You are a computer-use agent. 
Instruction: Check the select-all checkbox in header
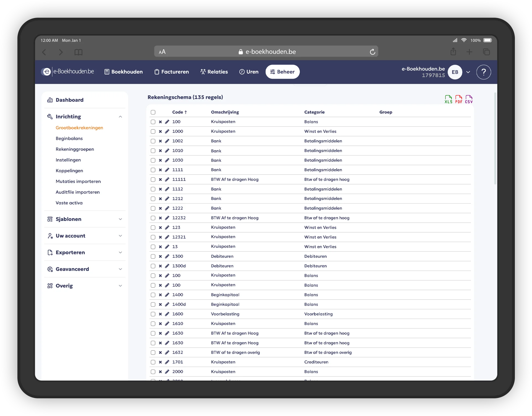[153, 112]
